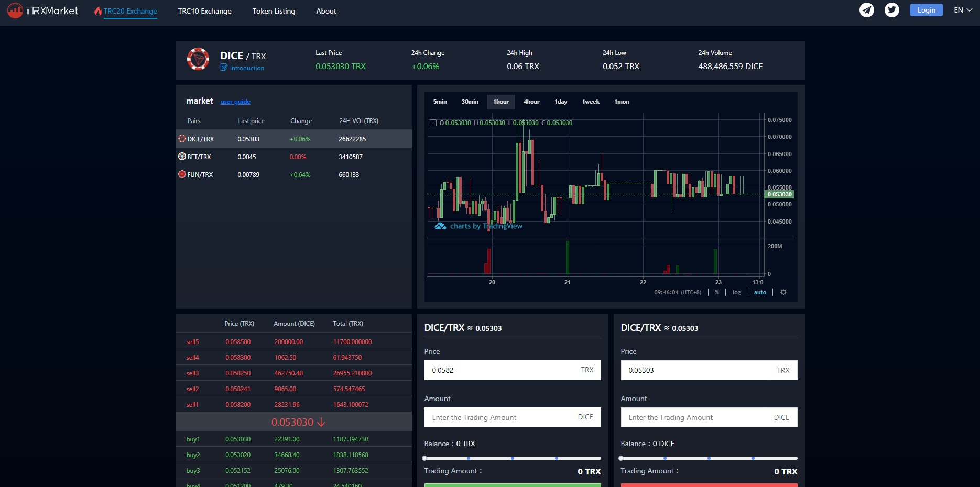This screenshot has height=487, width=980.
Task: Click the Login button
Action: point(926,10)
